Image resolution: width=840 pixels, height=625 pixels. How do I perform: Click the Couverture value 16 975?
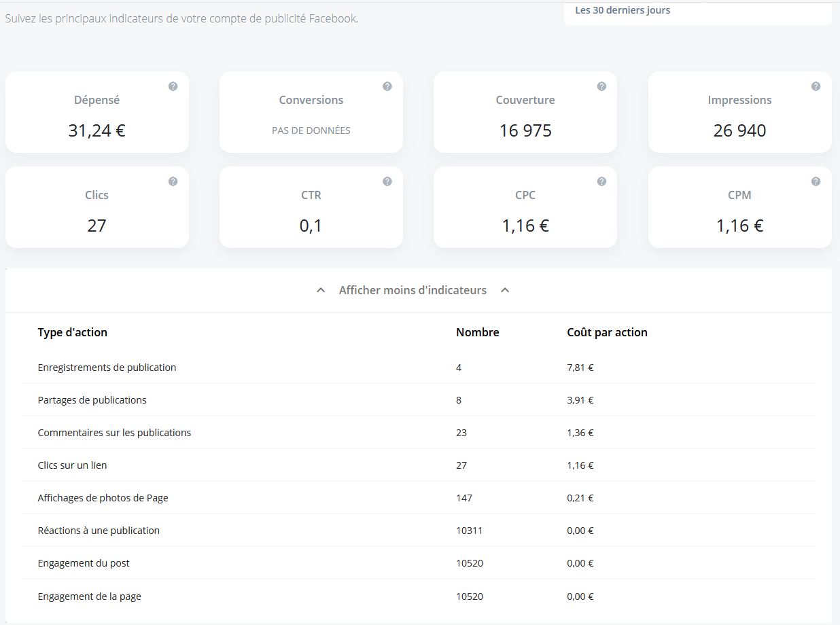tap(525, 130)
